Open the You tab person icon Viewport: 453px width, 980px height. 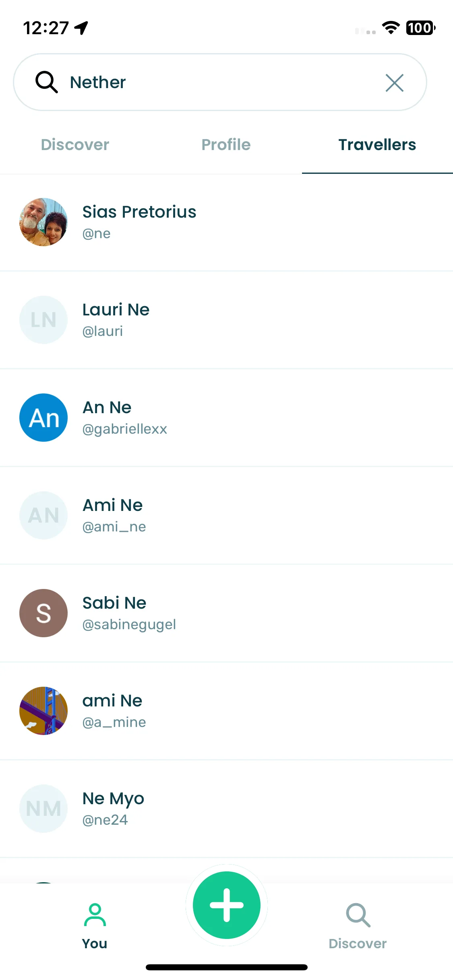[x=95, y=915]
